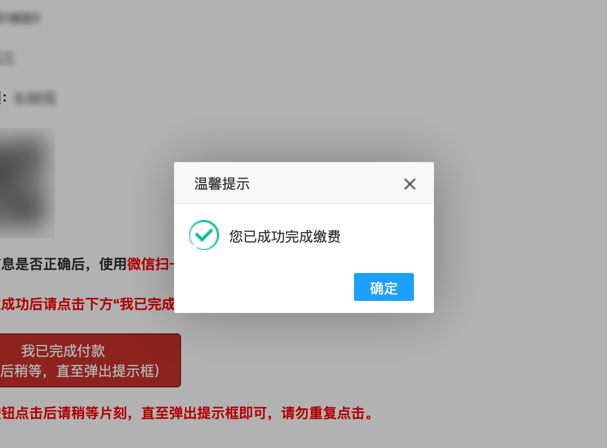The height and width of the screenshot is (448, 607).
Task: Select the 您已成功完成缴费 message text
Action: click(285, 236)
